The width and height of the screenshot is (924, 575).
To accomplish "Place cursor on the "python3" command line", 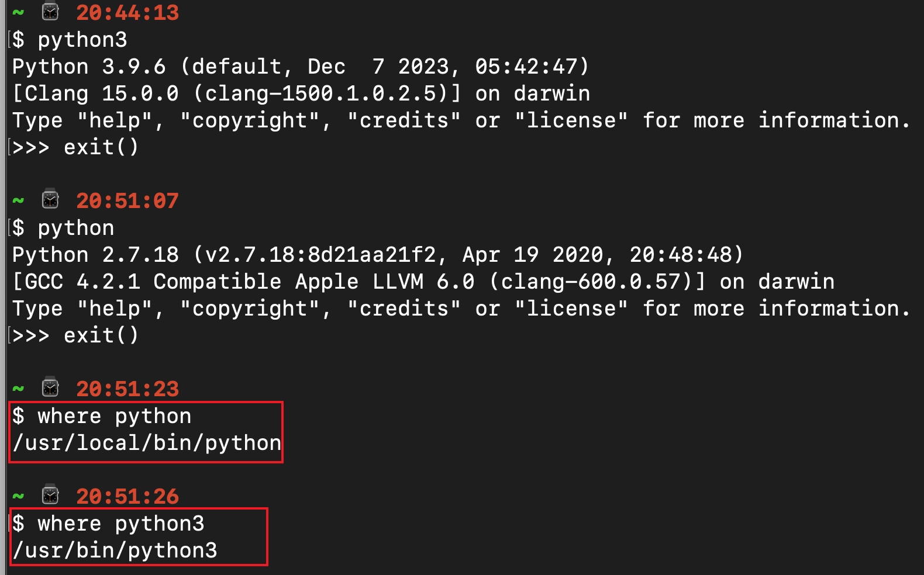I will point(82,40).
